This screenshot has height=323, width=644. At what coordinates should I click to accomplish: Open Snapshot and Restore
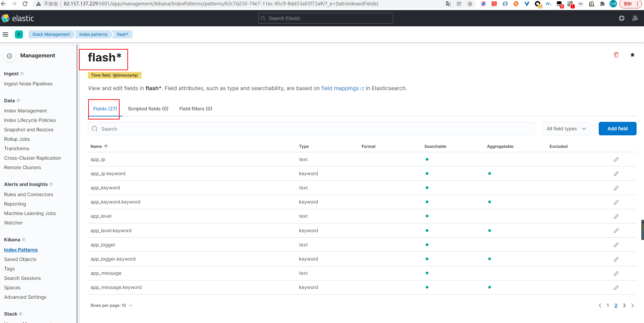click(x=29, y=130)
